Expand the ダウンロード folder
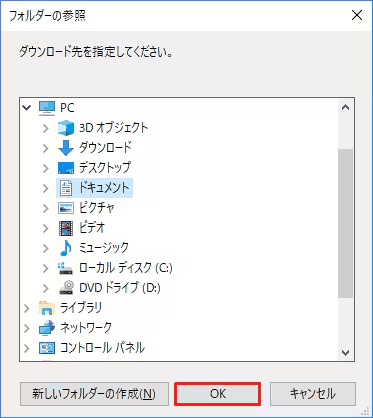Viewport: 373px width, 418px height. (x=46, y=148)
